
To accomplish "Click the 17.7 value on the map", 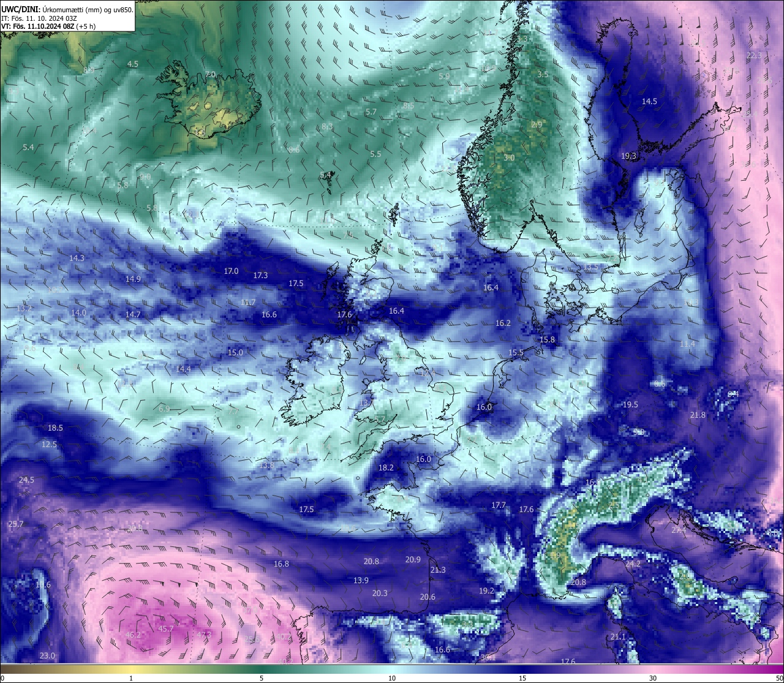I will 499,505.
